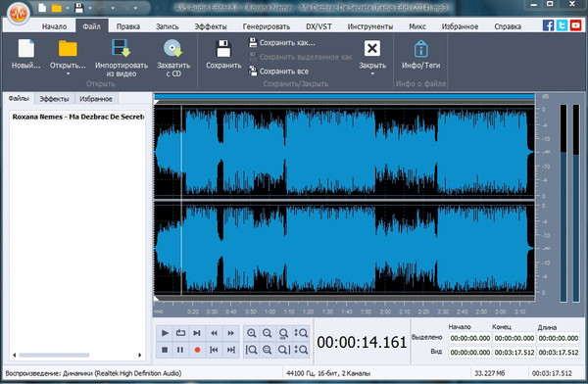The image size is (588, 384).
Task: Click the 1:00 mark on the timeline ruler
Action: [270, 312]
